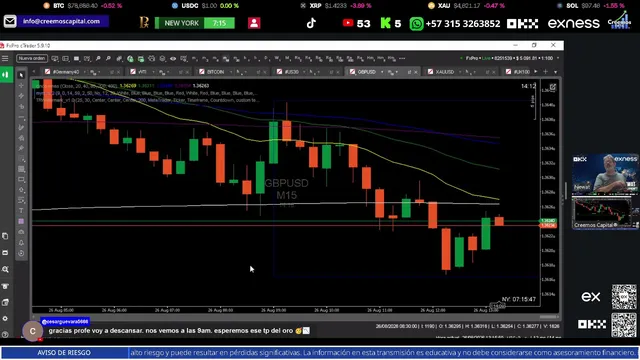The height and width of the screenshot is (360, 640).
Task: Close the XAUUSD chart tab
Action: [x=494, y=72]
